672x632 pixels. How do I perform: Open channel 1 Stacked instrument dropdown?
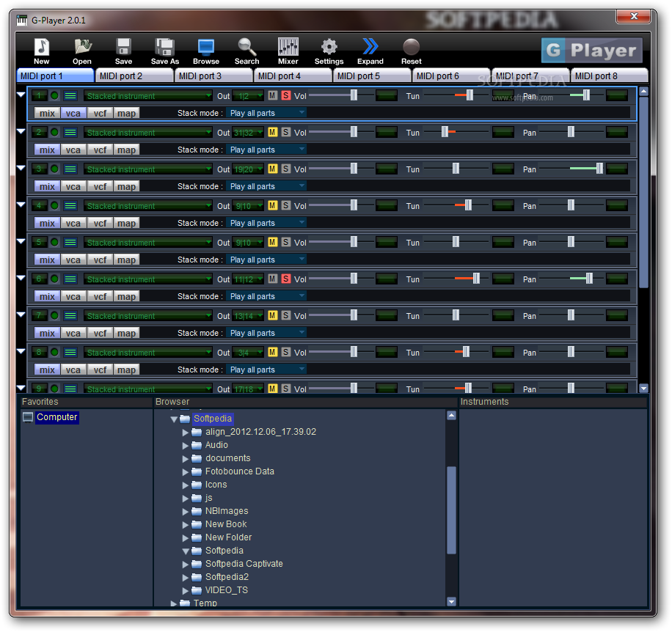(x=148, y=96)
